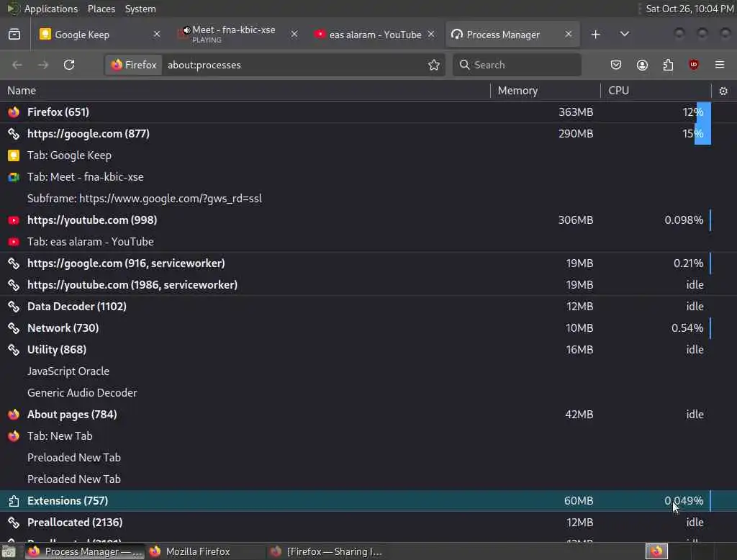Open the Extensions puzzle icon
This screenshot has width=737, height=560.
(668, 65)
